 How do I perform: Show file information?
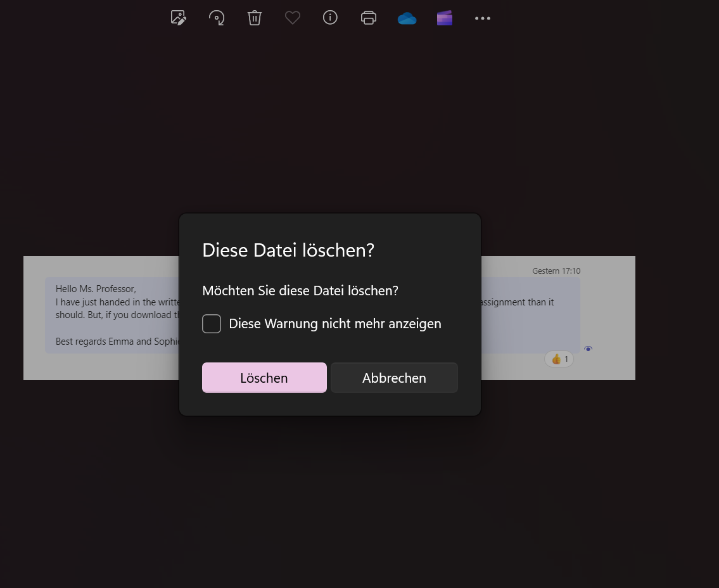330,18
